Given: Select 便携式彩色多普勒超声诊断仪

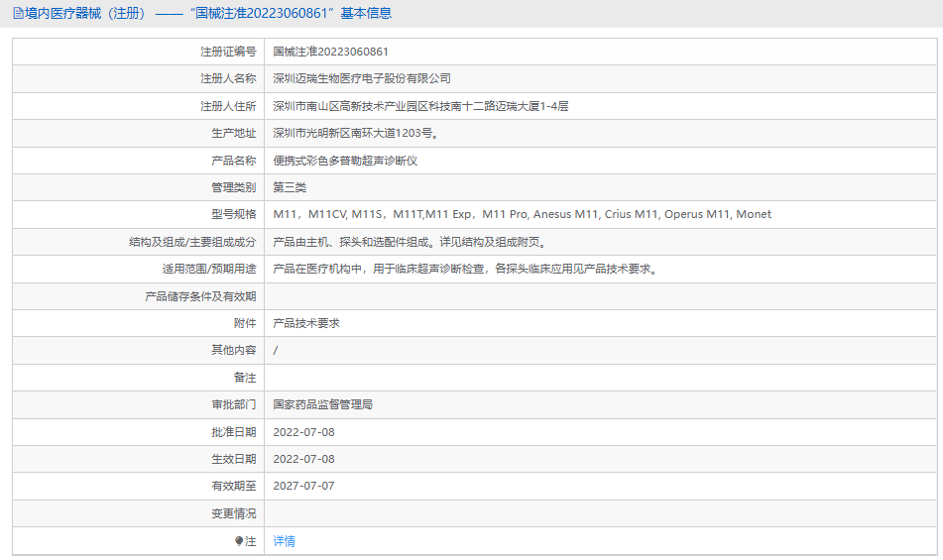Looking at the screenshot, I should tap(345, 161).
